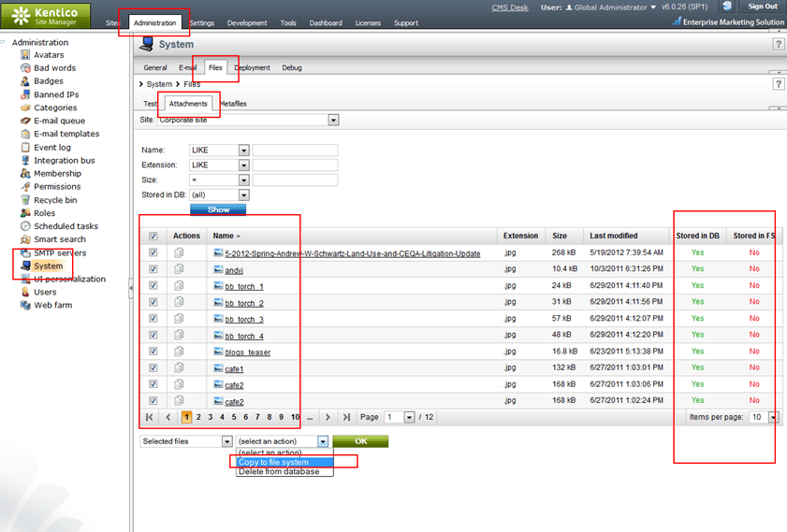Click the Scheduled tasks clock icon
Screen dimensions: 787x532
point(25,225)
